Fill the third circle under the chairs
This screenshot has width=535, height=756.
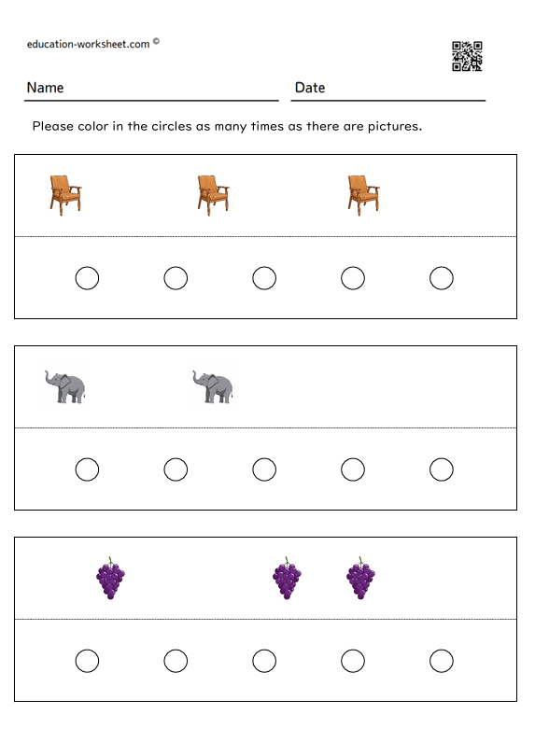[x=264, y=278]
